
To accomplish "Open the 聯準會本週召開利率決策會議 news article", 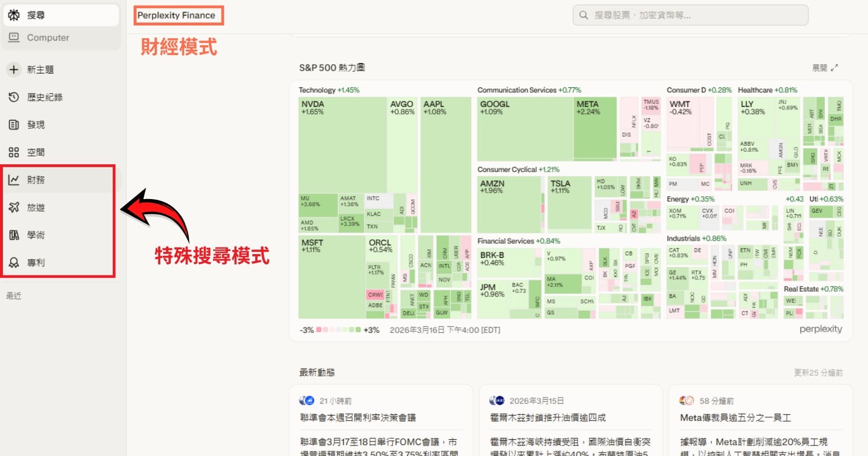I will pos(358,417).
